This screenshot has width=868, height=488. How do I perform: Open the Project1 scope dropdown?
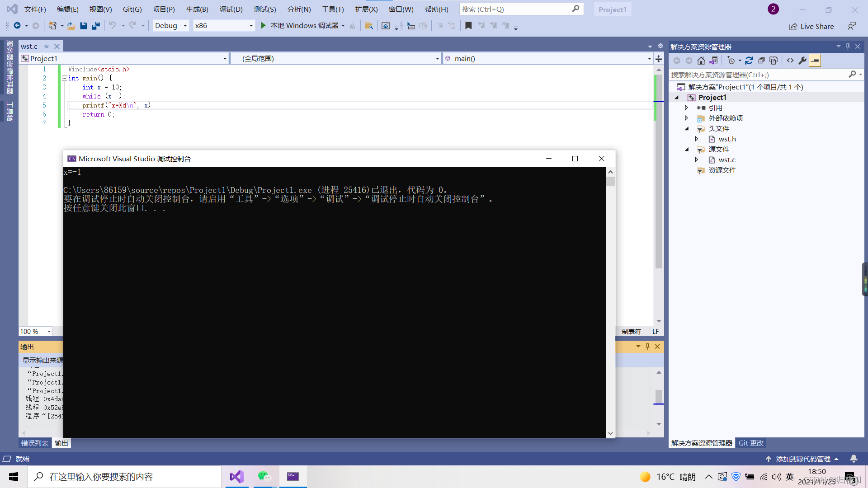(x=124, y=59)
